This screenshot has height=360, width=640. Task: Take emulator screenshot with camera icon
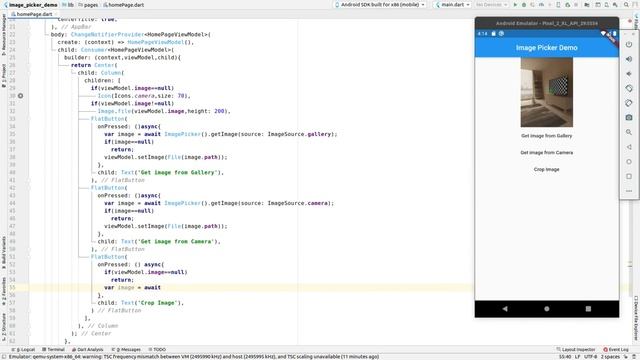[x=629, y=118]
